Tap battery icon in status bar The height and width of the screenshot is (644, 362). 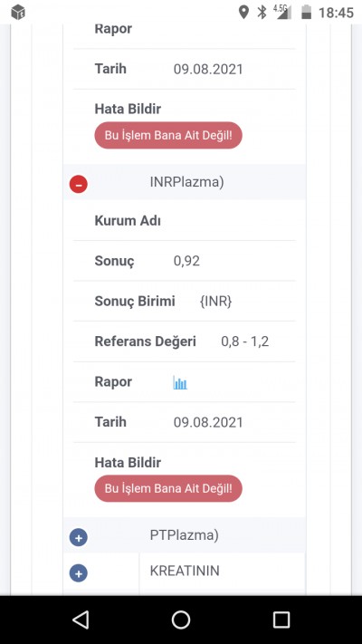[x=306, y=13]
